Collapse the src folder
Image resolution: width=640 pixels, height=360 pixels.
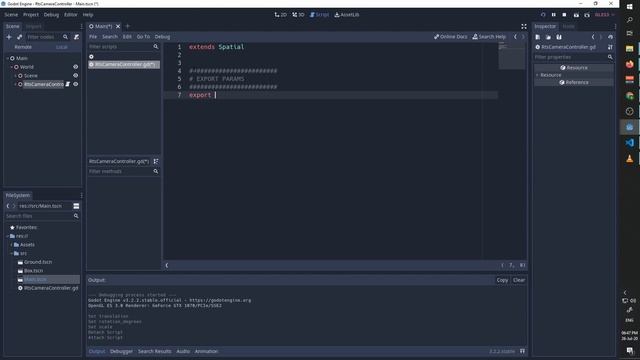point(11,253)
